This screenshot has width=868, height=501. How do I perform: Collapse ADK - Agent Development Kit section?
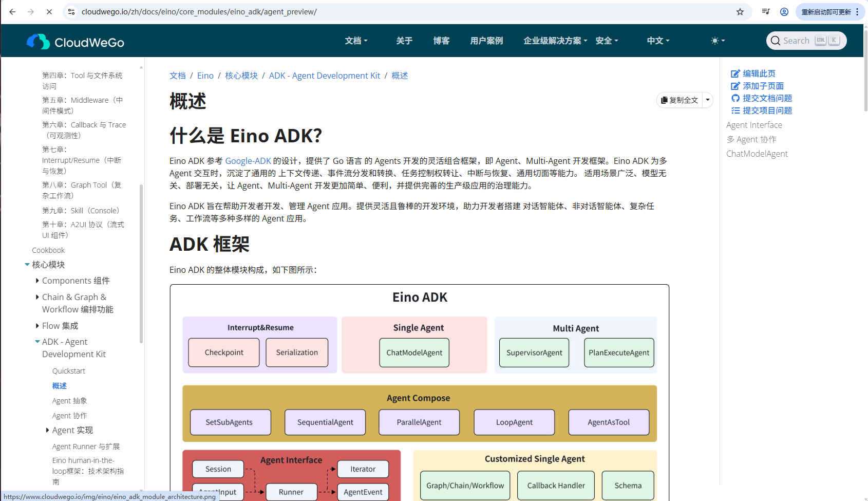[37, 342]
